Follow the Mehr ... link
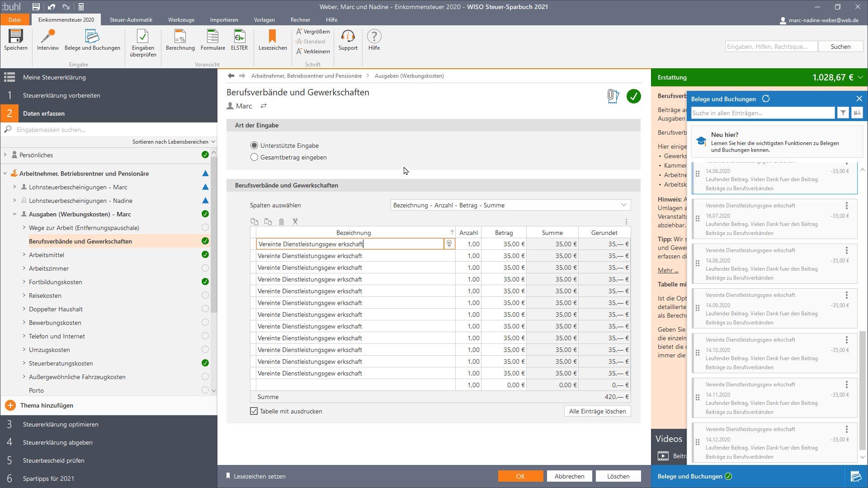 click(x=668, y=270)
